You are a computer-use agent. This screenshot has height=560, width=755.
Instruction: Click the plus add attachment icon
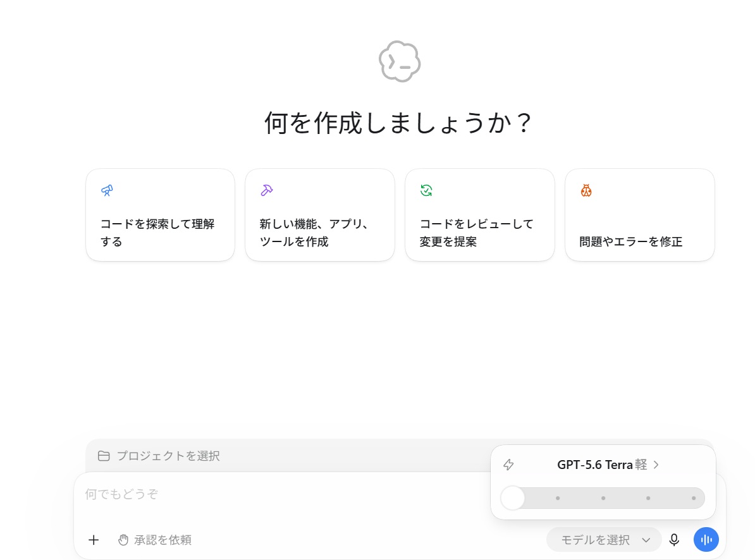[x=94, y=540]
